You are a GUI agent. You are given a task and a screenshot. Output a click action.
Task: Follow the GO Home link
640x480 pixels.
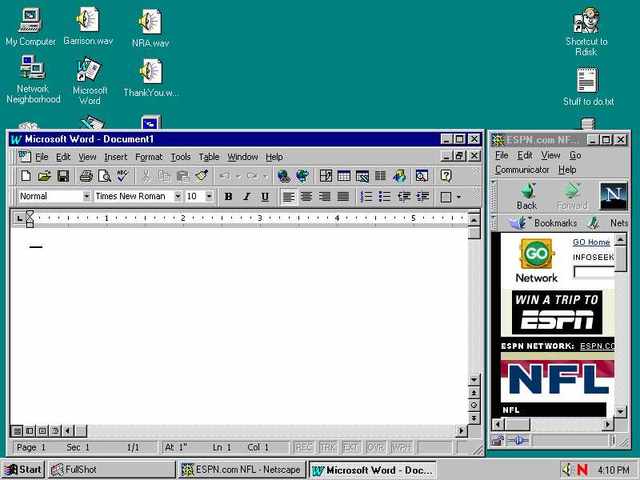[x=591, y=242]
